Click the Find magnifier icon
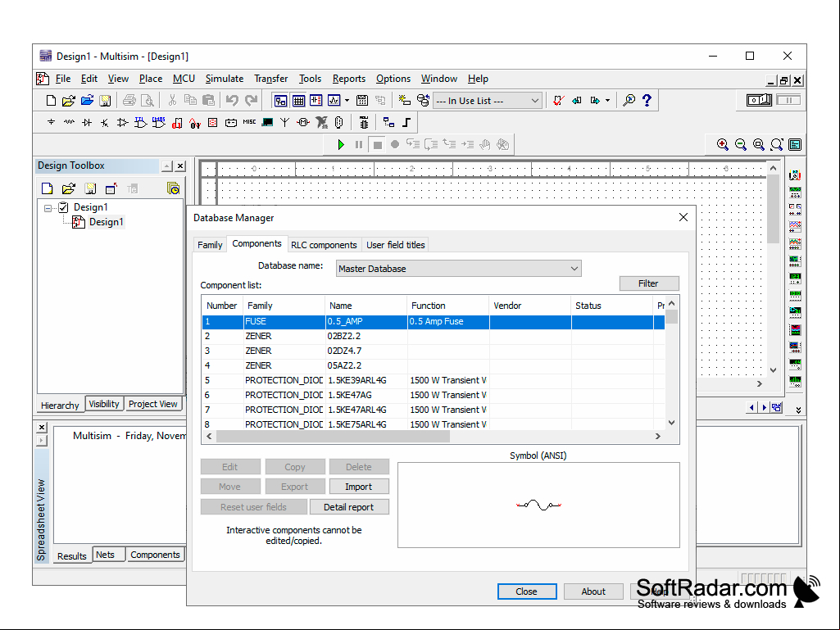840x630 pixels. pos(629,100)
